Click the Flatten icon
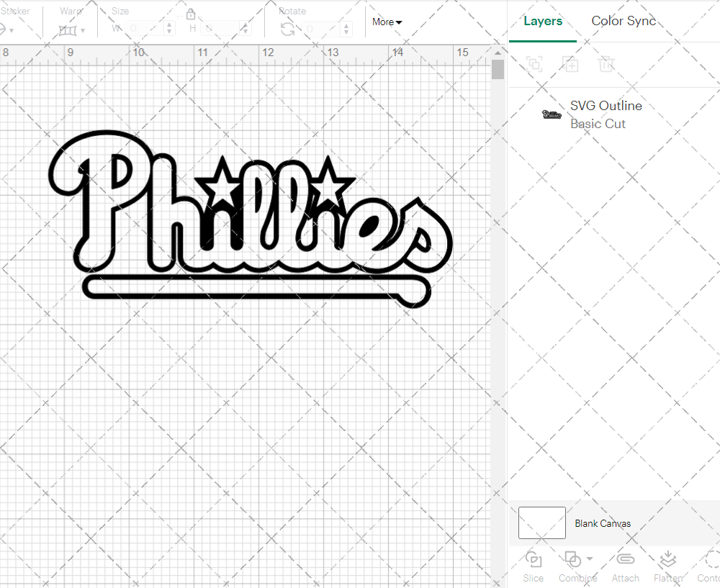The image size is (720, 588). 667,560
